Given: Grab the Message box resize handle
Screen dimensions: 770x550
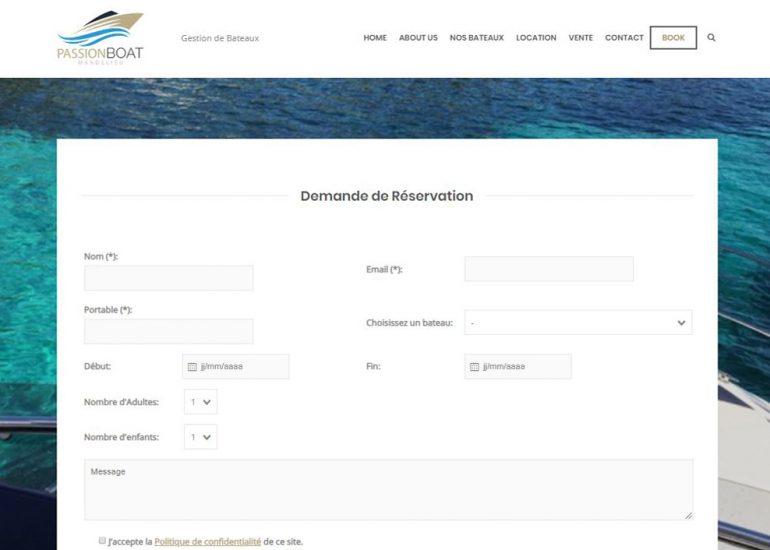Looking at the screenshot, I should (688, 516).
